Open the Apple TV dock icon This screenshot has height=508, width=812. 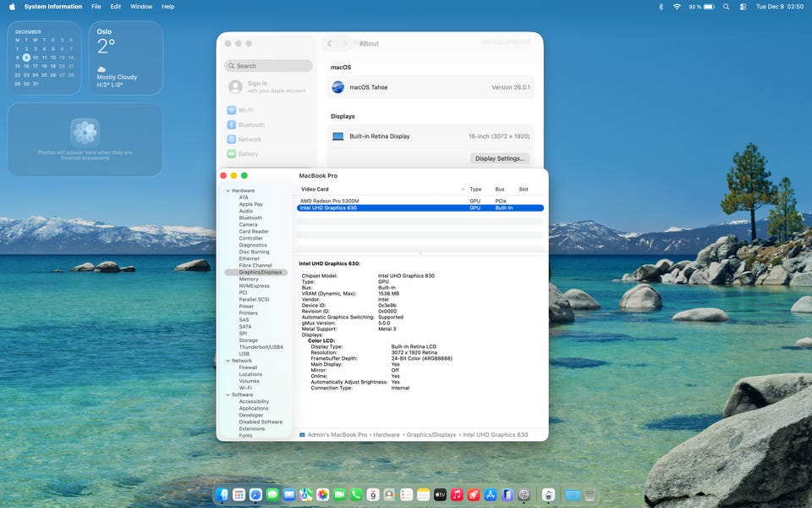click(440, 494)
